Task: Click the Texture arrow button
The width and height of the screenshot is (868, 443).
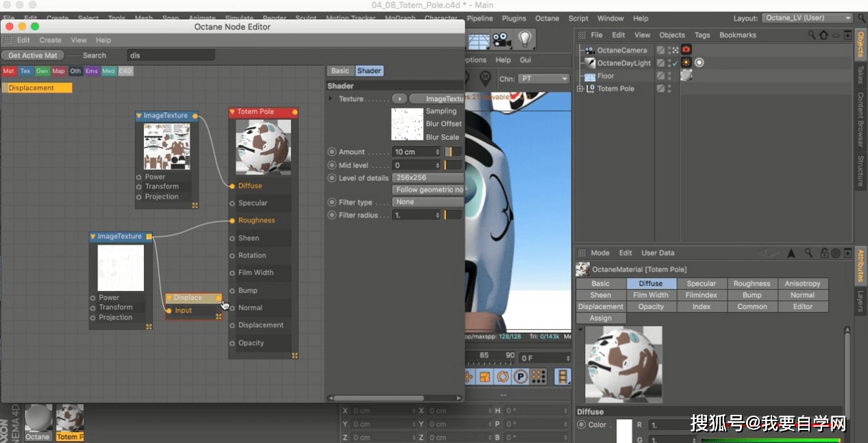Action: tap(399, 99)
